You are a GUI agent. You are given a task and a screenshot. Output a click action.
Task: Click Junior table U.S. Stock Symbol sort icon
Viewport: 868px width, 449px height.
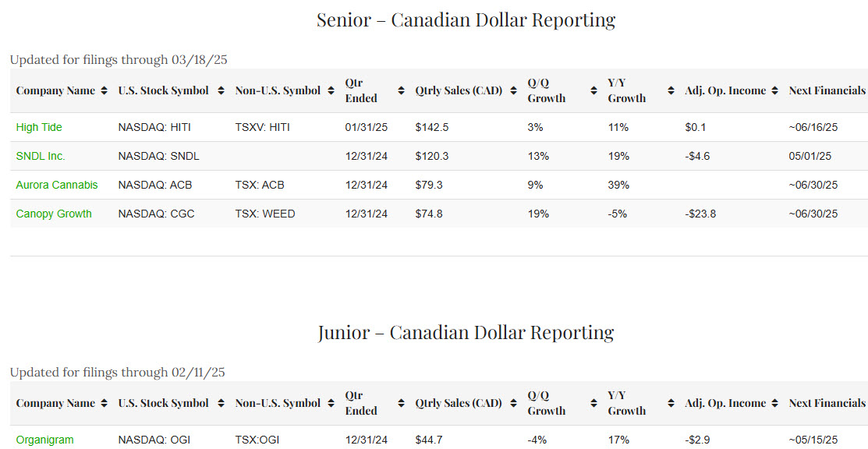221,403
